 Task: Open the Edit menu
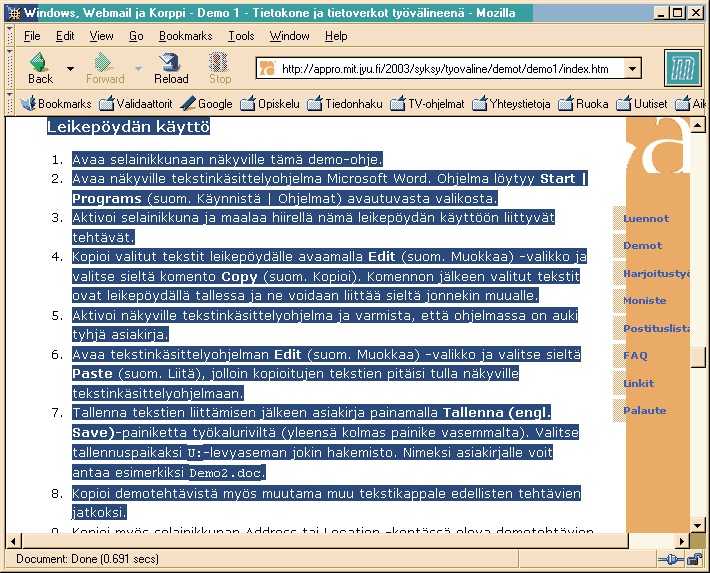[x=65, y=36]
